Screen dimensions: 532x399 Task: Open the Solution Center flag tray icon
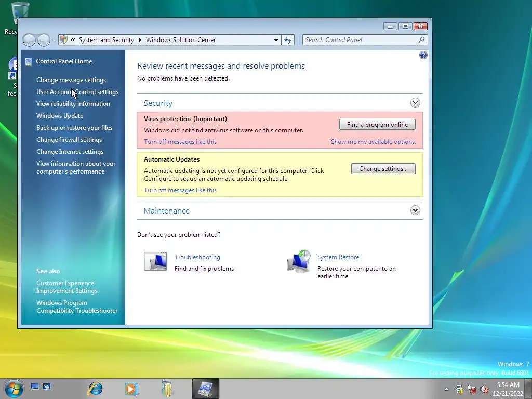click(459, 389)
